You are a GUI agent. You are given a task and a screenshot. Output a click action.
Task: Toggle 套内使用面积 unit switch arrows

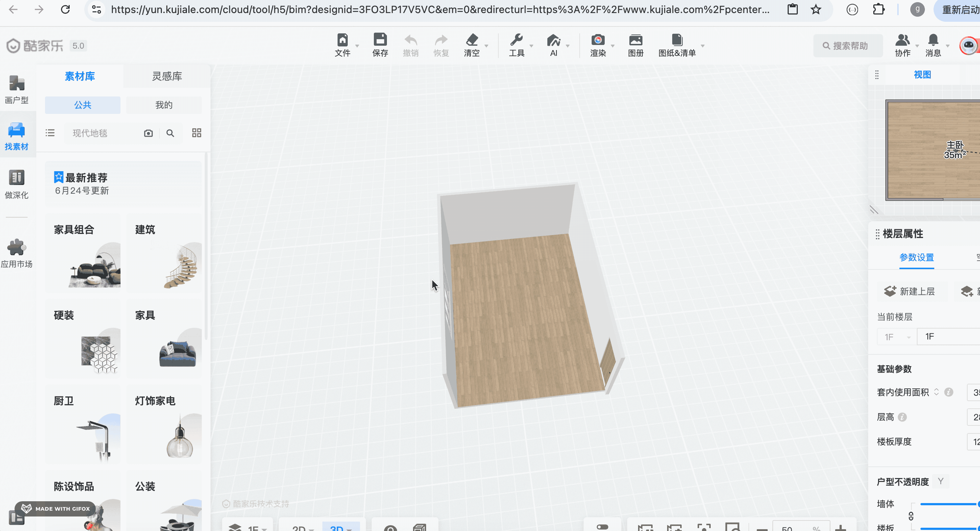pyautogui.click(x=936, y=392)
